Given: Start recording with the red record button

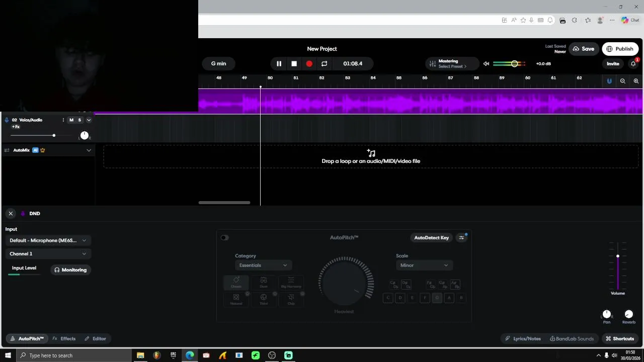Looking at the screenshot, I should click(309, 64).
